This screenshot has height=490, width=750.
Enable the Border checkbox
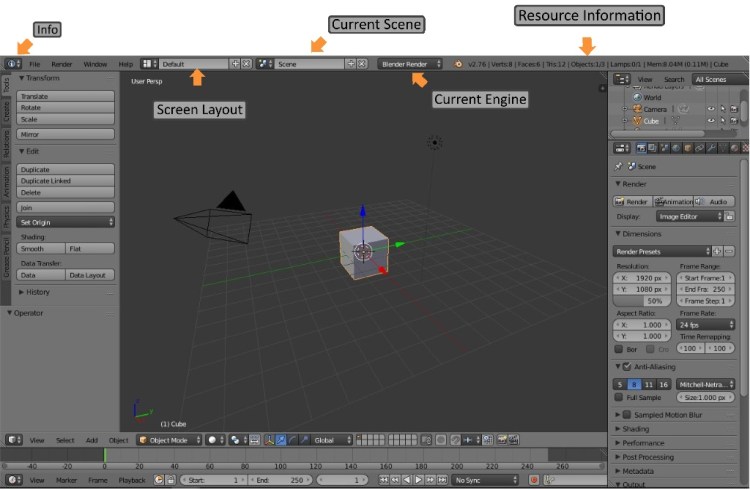(618, 349)
